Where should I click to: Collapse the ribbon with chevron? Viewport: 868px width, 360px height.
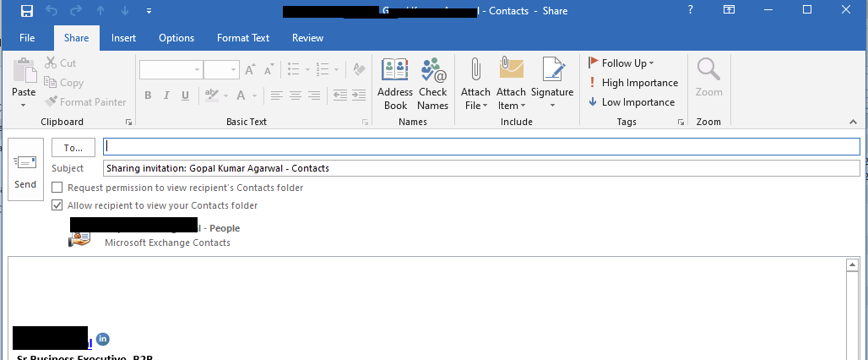[853, 122]
